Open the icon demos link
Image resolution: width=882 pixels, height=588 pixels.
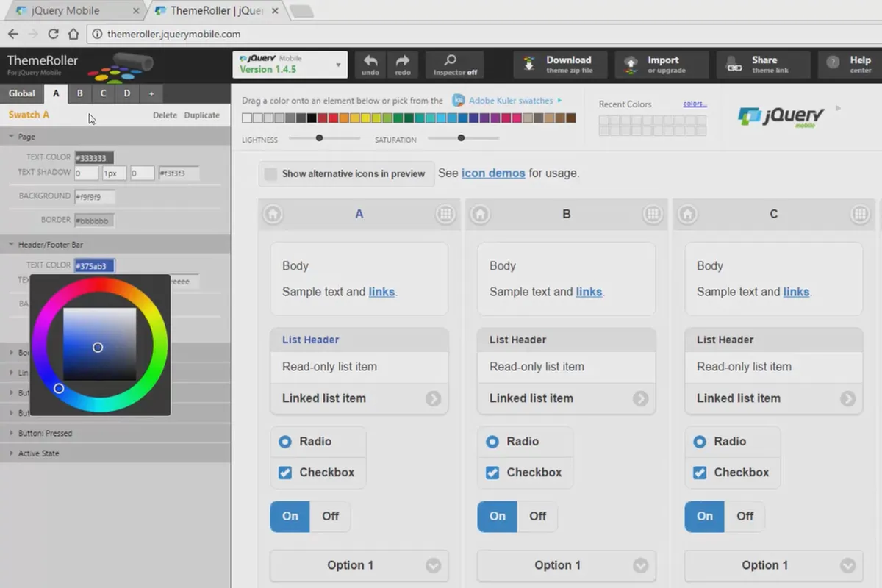(493, 173)
